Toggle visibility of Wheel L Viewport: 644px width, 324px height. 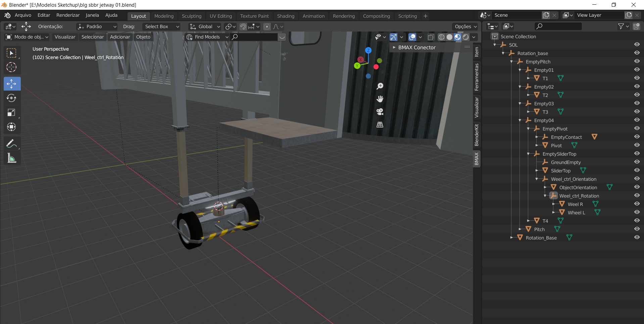637,212
